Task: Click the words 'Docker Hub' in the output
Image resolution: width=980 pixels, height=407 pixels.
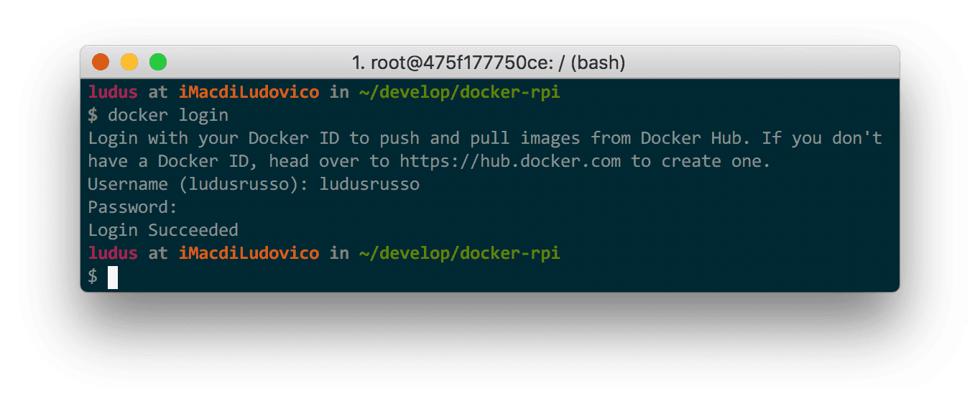Action: click(x=695, y=138)
